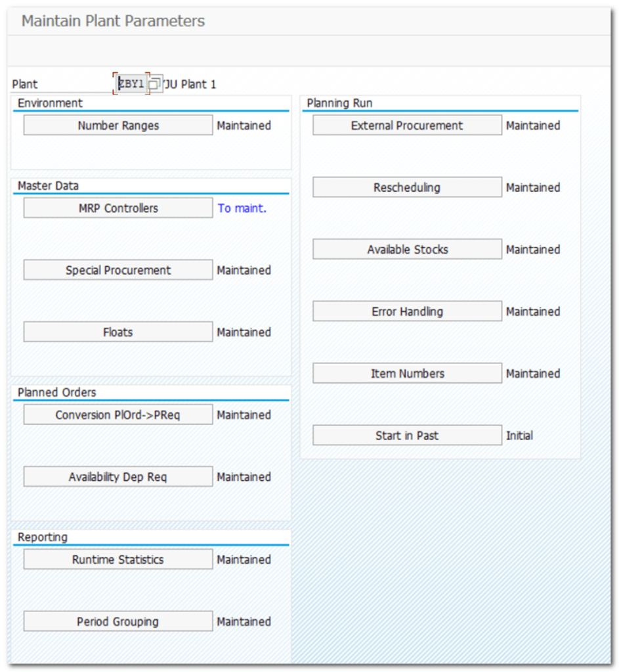Open Conversion PlOrd->PReq settings
Image resolution: width=619 pixels, height=672 pixels.
click(118, 415)
